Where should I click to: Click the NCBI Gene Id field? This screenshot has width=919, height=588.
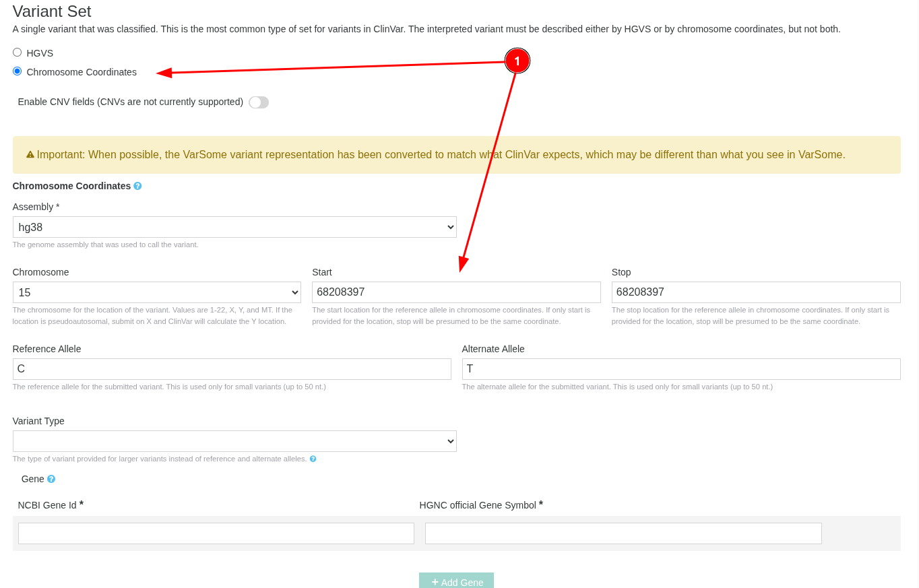coord(216,533)
